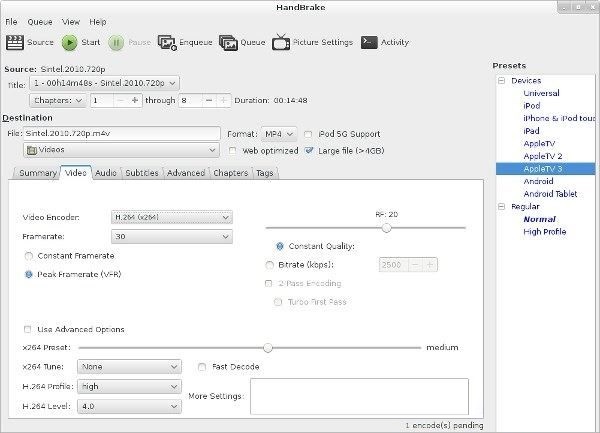Select the Android Tablet preset
This screenshot has height=433, width=600.
click(x=551, y=194)
